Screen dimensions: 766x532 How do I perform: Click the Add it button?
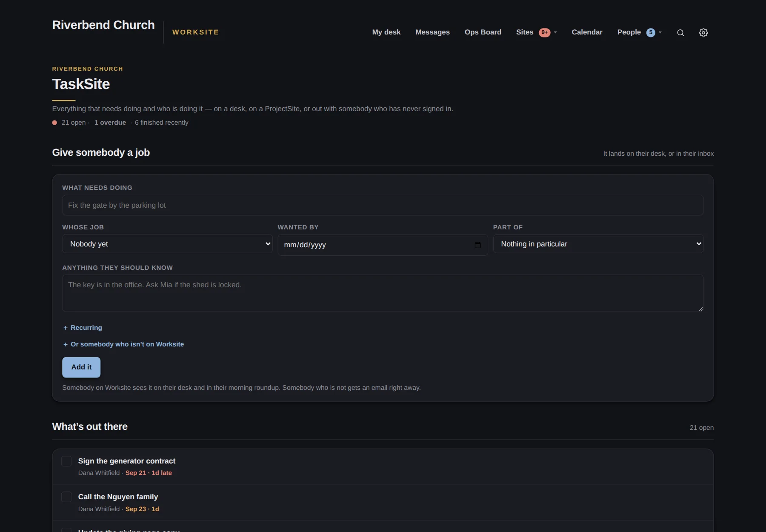tap(81, 367)
